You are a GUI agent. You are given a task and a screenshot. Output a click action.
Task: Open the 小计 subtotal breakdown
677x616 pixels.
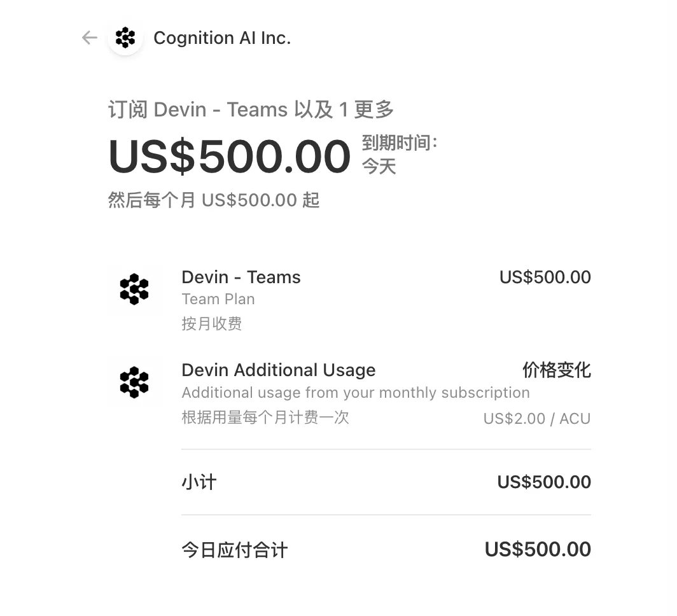click(199, 482)
